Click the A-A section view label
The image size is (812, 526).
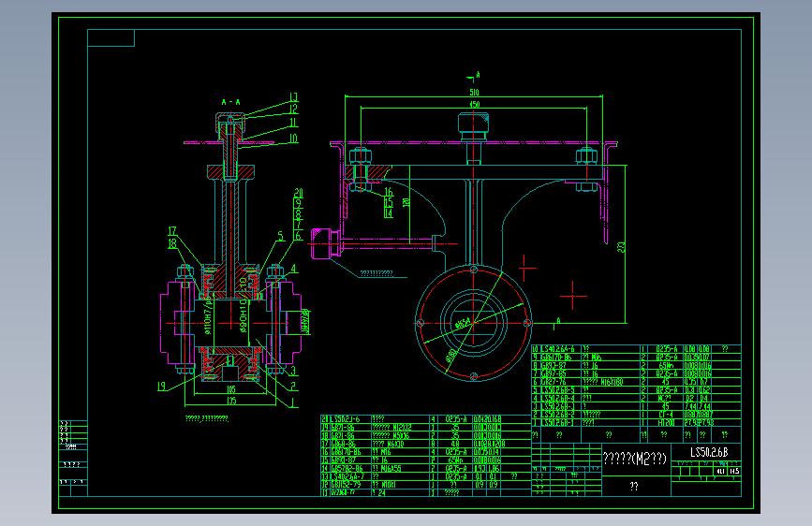click(x=231, y=102)
